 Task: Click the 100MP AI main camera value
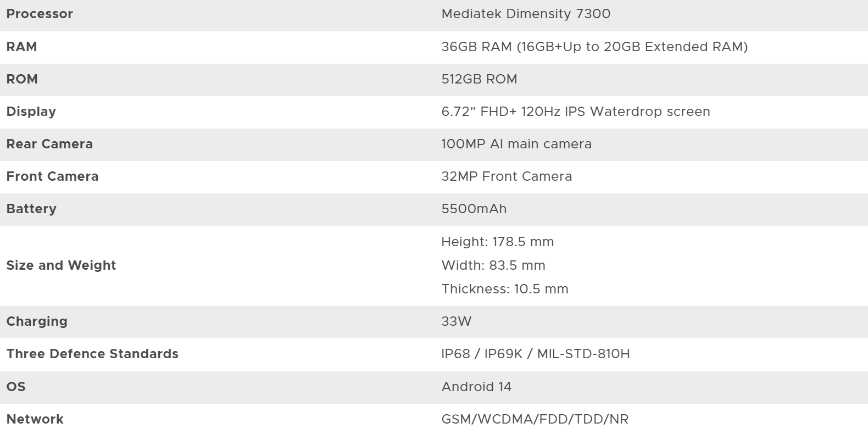516,144
